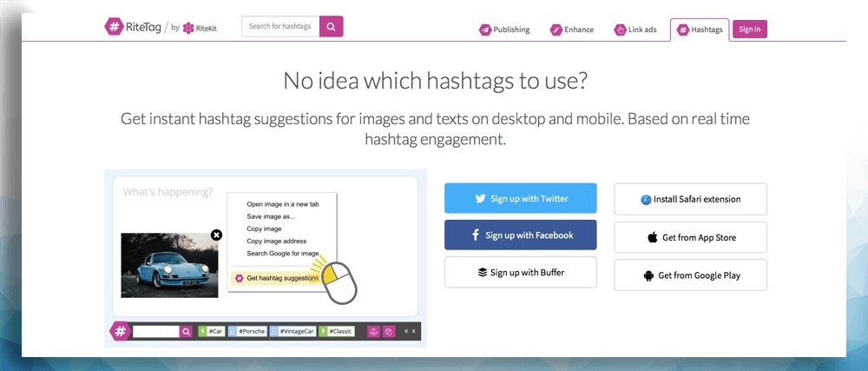
Task: Choose Save image as... in the context menu
Action: point(271,216)
